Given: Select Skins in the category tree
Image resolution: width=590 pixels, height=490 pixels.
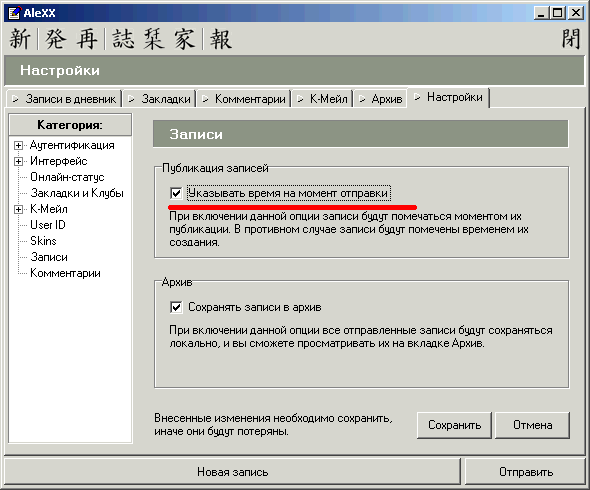Looking at the screenshot, I should pyautogui.click(x=43, y=241).
